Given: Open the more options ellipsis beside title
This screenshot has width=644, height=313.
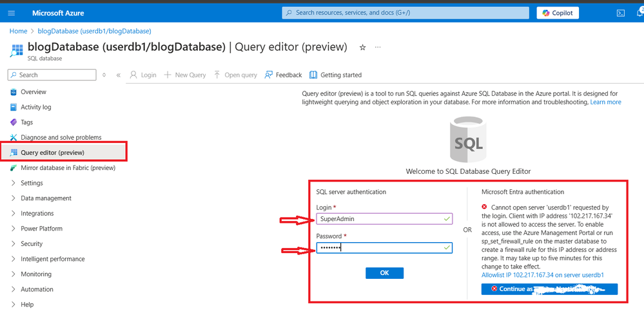Looking at the screenshot, I should 378,47.
